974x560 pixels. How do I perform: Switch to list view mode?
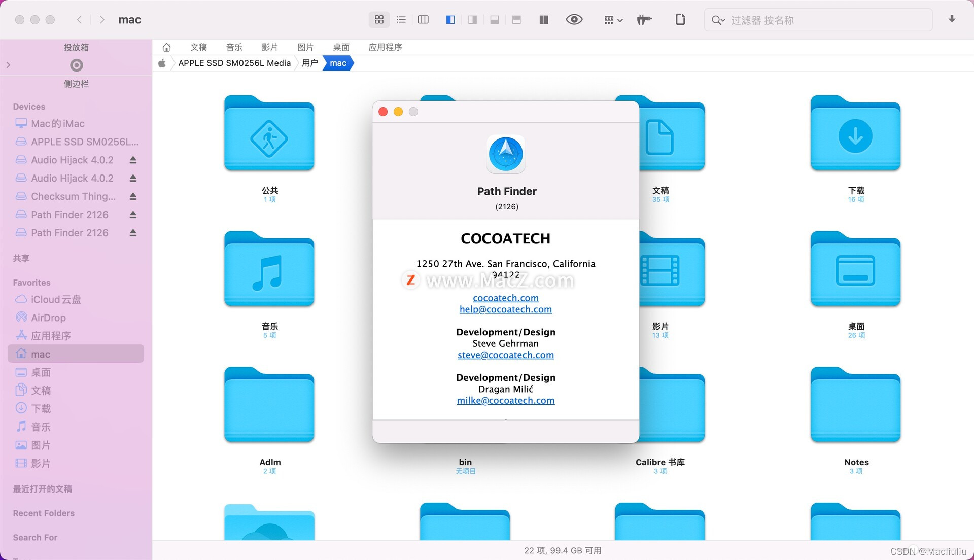pyautogui.click(x=401, y=20)
